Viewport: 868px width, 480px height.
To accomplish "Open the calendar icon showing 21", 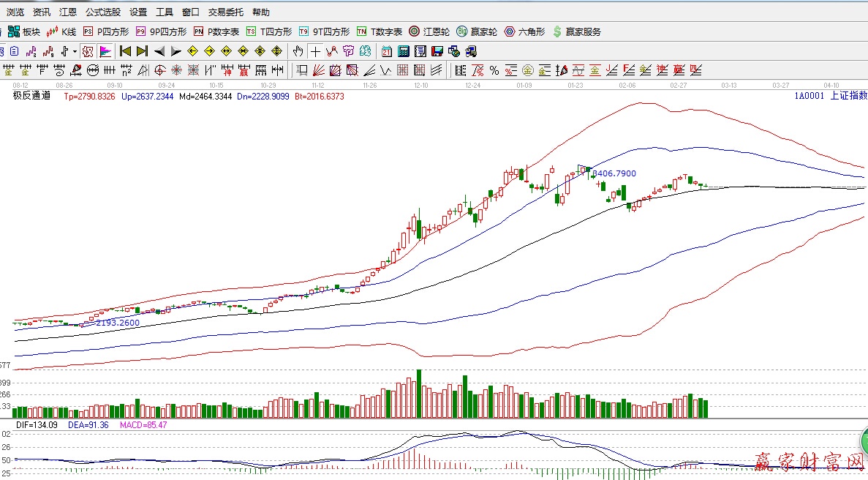I will point(387,51).
